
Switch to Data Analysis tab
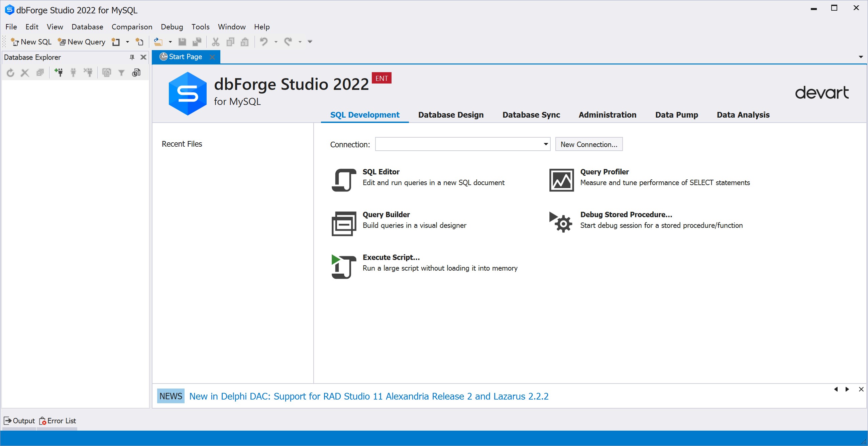pos(743,114)
